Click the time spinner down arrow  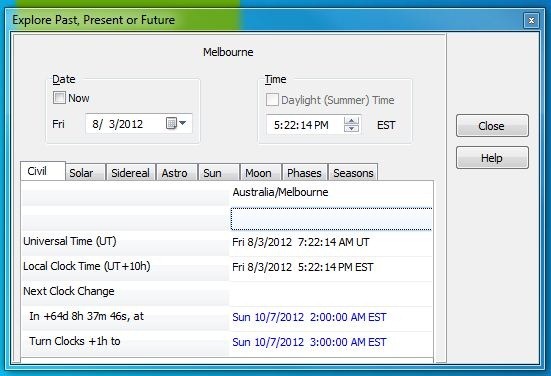click(x=351, y=128)
